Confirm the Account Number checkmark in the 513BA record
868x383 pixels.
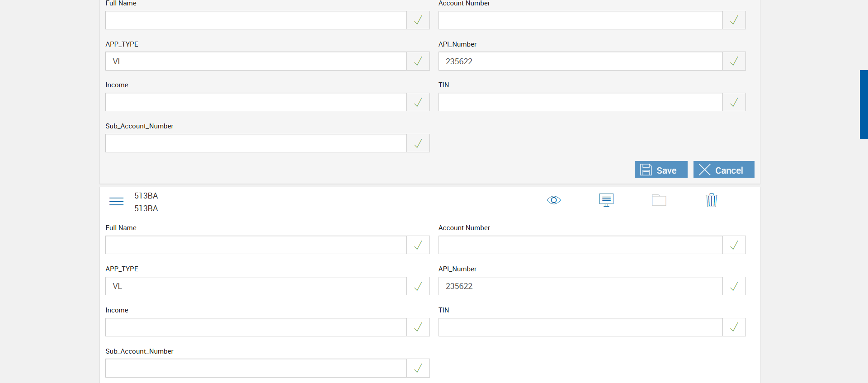point(734,245)
